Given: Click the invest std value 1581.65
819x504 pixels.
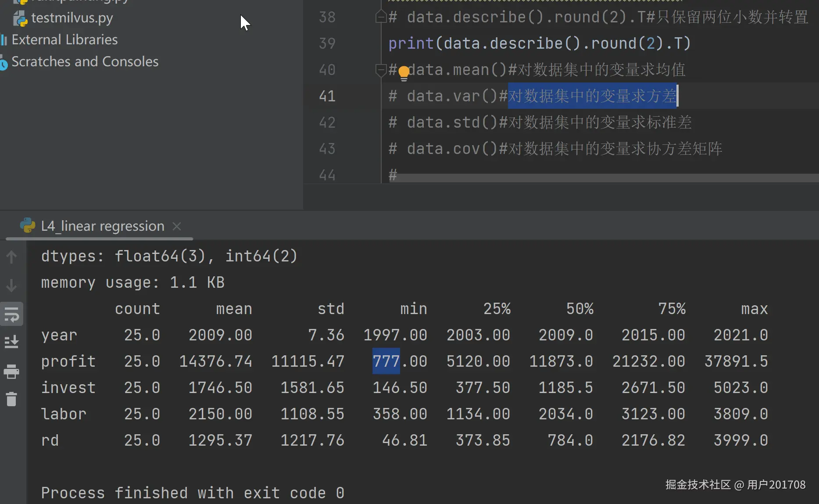Looking at the screenshot, I should tap(312, 388).
